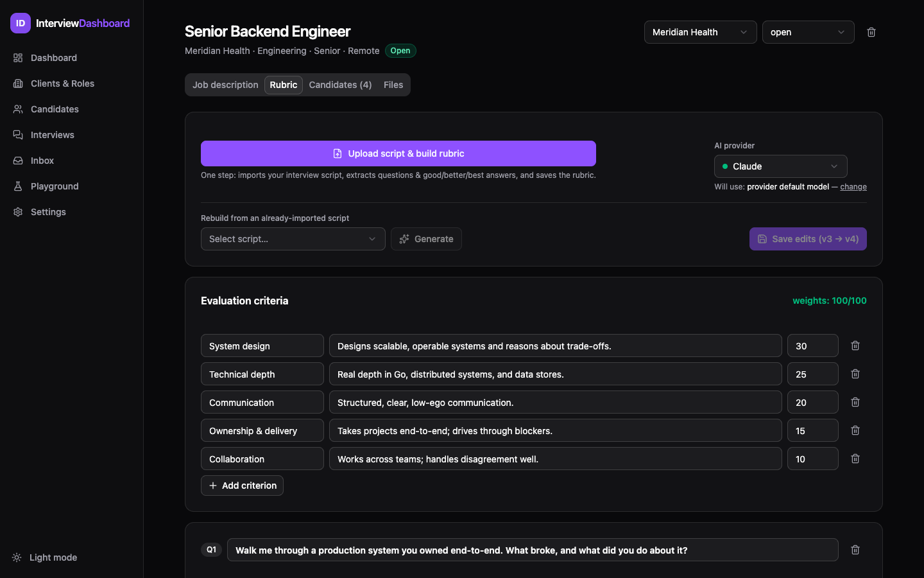Viewport: 924px width, 578px height.
Task: Click the Senior Backend Engineer title
Action: click(x=268, y=31)
